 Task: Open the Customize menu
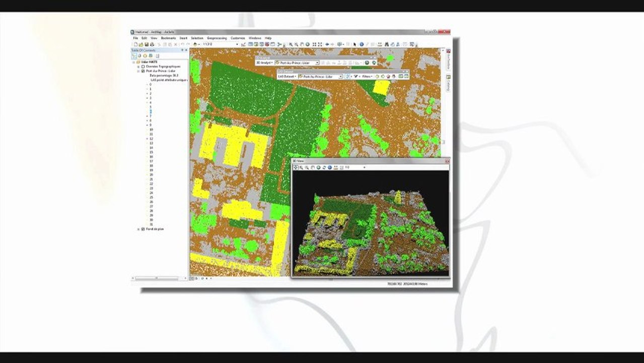click(x=238, y=38)
